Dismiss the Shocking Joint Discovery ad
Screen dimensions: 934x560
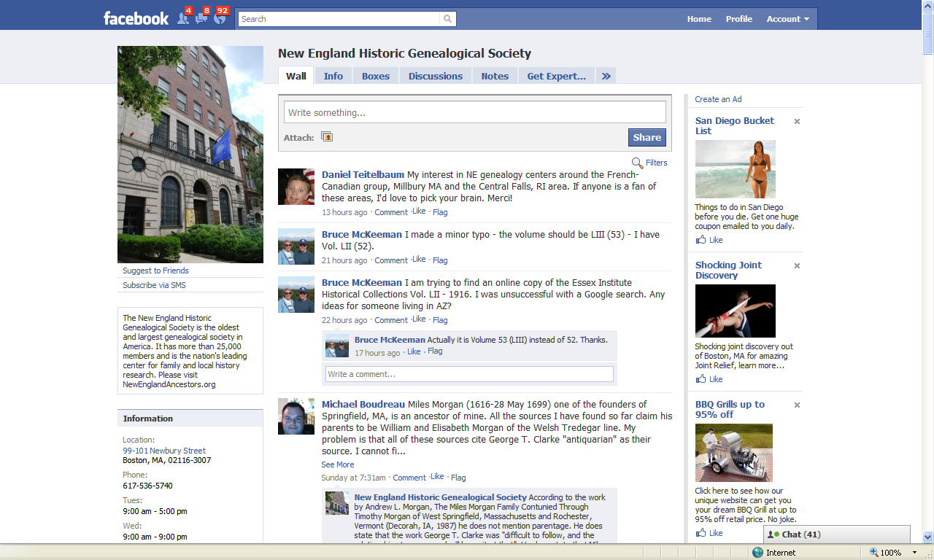[x=797, y=265]
